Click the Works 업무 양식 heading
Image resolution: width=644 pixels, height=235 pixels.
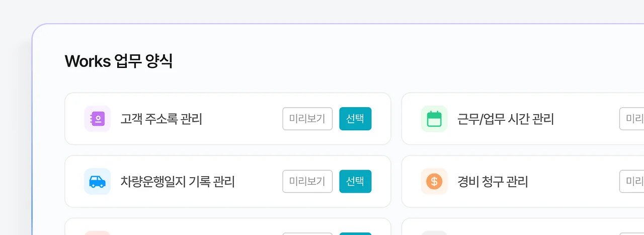[119, 61]
